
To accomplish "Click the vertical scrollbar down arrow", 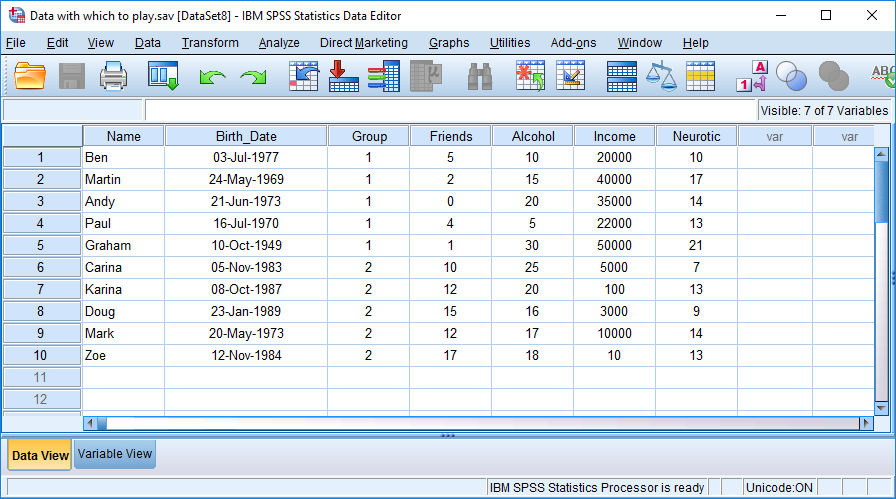I will pyautogui.click(x=881, y=407).
